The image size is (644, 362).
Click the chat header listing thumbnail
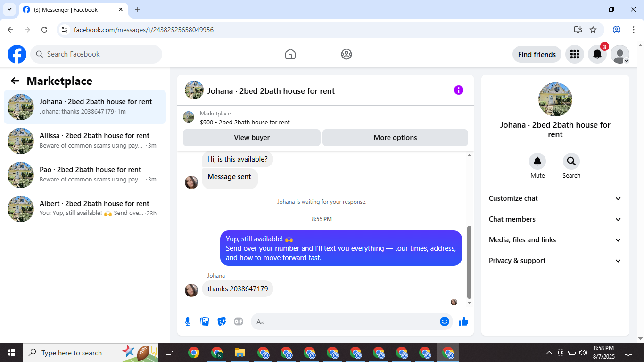pos(194,90)
